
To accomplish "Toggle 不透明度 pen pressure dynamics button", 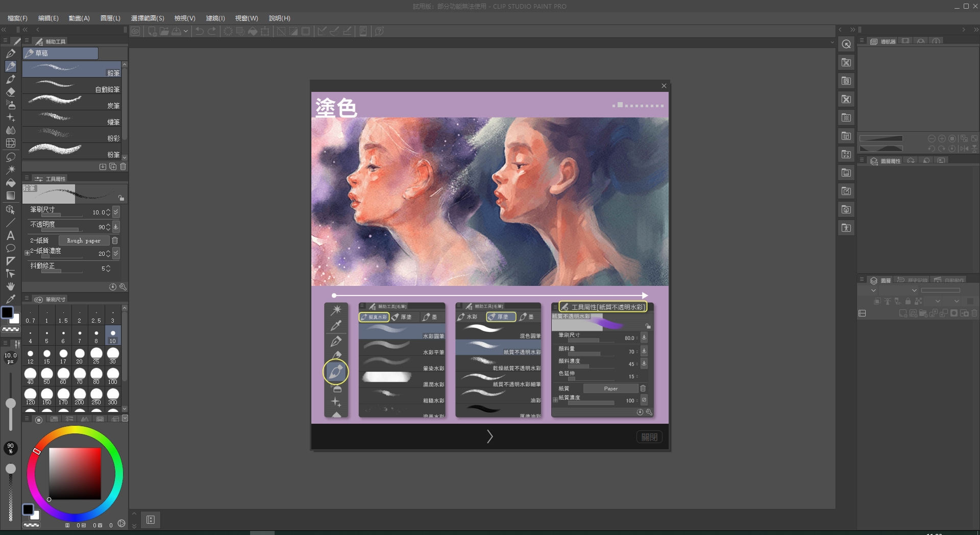I will pos(116,227).
